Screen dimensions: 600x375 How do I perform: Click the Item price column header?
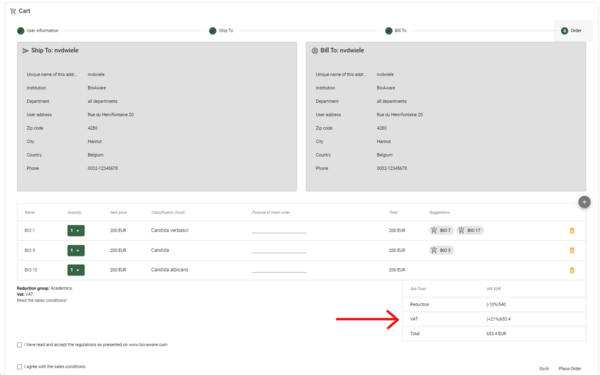click(x=118, y=212)
